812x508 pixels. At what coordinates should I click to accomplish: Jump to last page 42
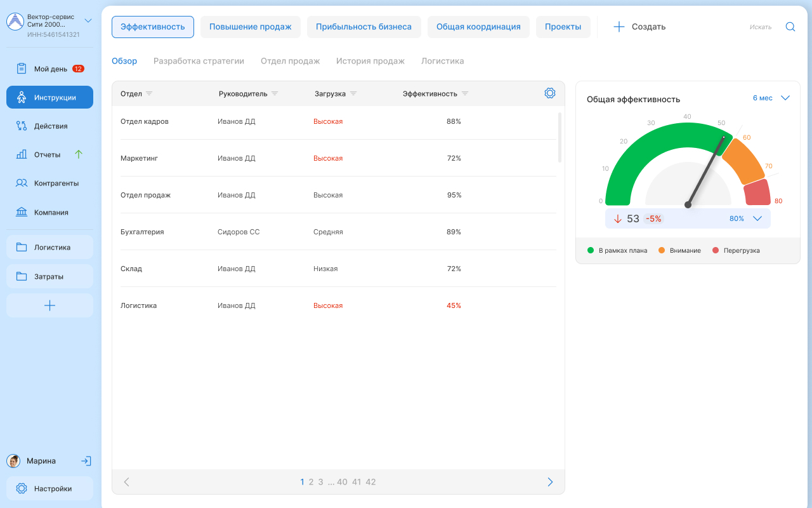pos(371,482)
